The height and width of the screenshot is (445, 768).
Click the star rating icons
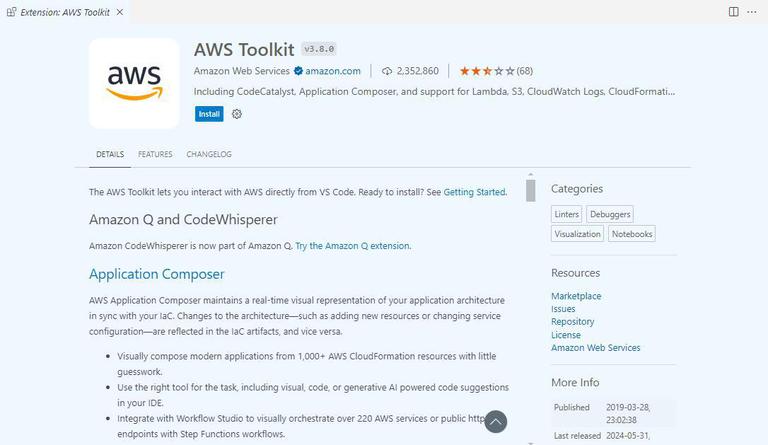click(x=487, y=71)
